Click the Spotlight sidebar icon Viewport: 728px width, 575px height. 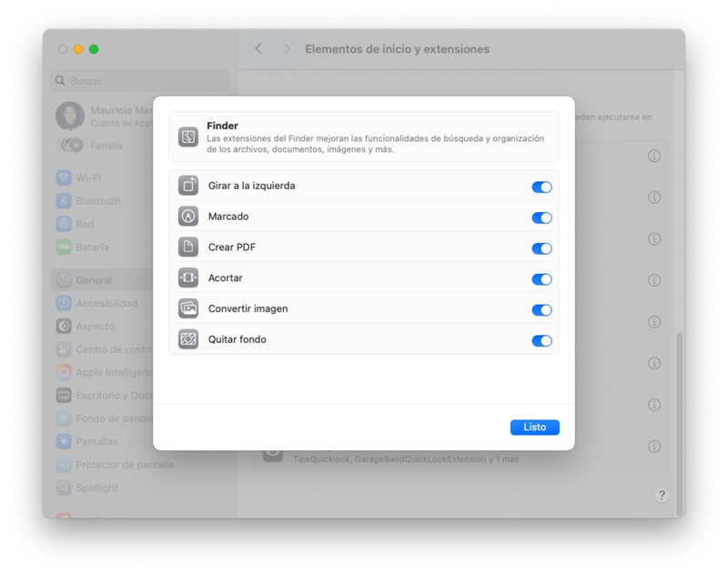click(x=64, y=488)
